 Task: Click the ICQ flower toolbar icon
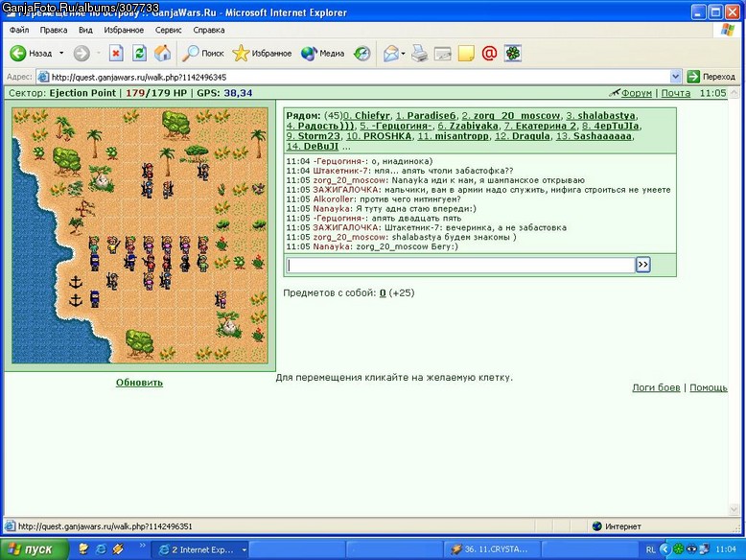(x=513, y=54)
